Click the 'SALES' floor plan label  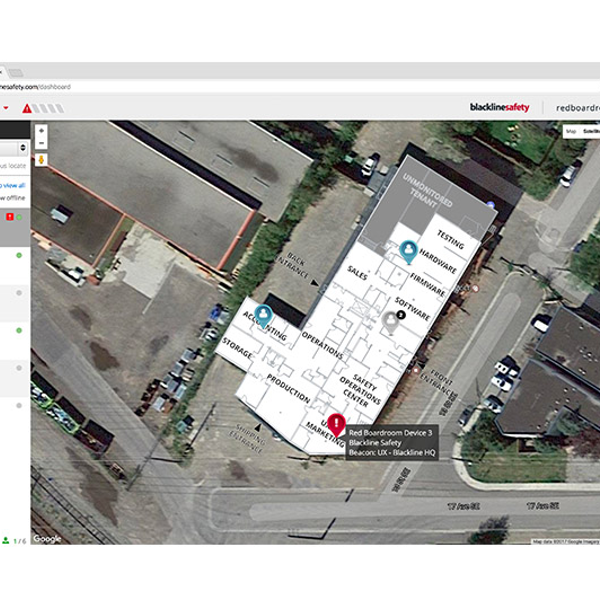pos(357,272)
